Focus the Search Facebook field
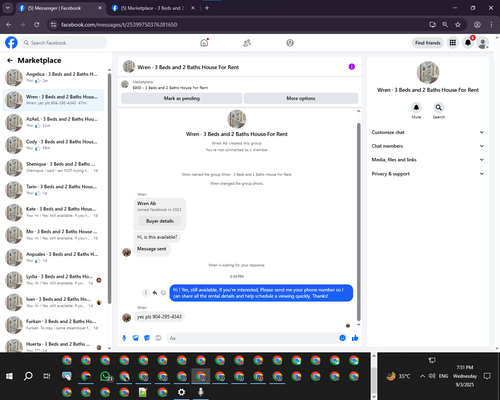The image size is (500, 400). point(64,43)
